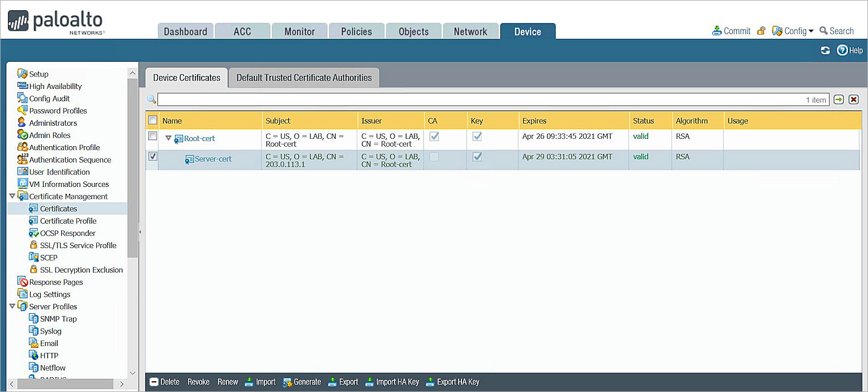Go to the Network tab
The image size is (868, 392).
pos(471,31)
